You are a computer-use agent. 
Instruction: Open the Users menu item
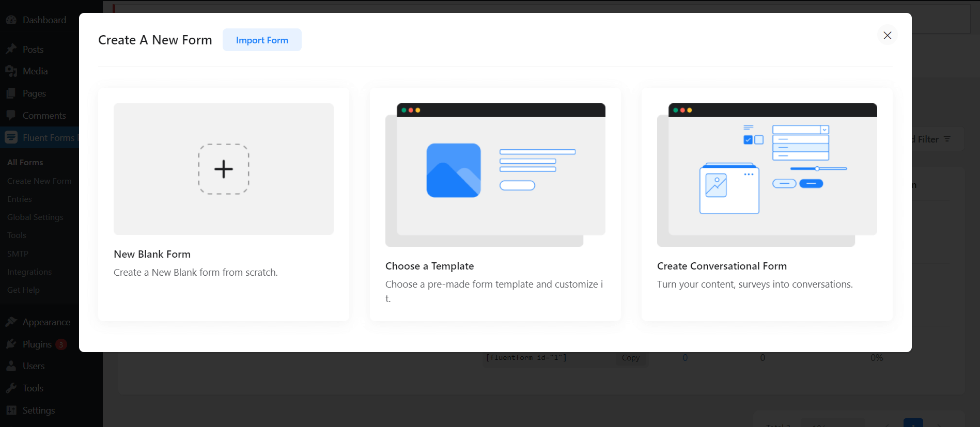pos(34,366)
